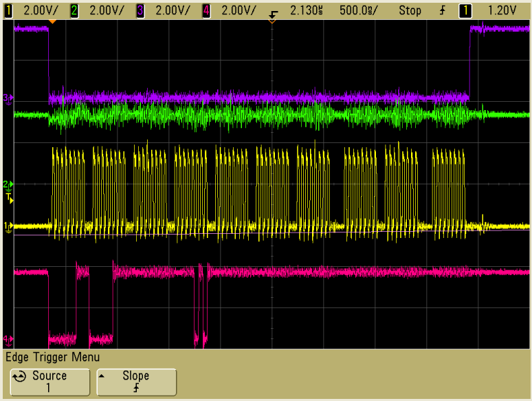Click the trigger source channel 1 badge at top right
532x401 pixels.
pyautogui.click(x=465, y=11)
